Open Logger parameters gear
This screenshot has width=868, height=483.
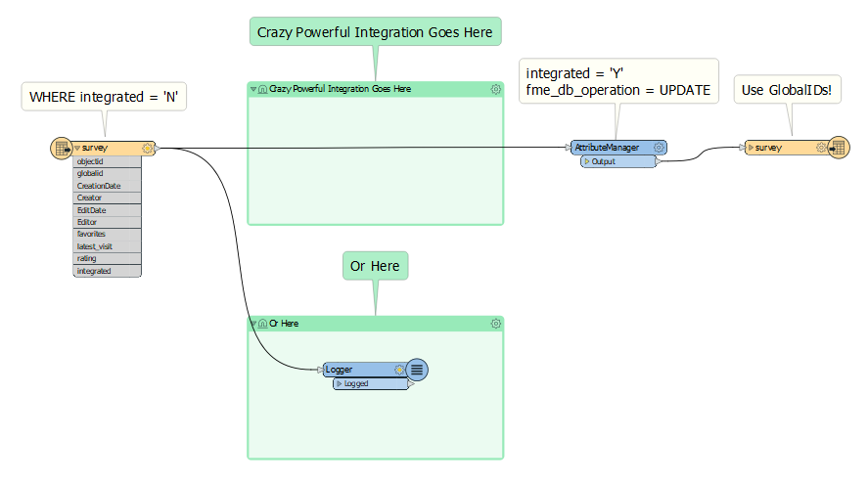click(399, 370)
